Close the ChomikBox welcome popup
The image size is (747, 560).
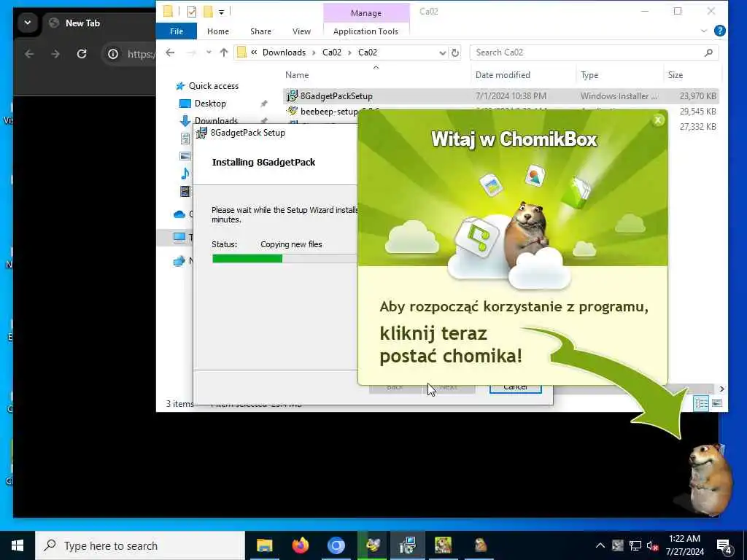[658, 120]
